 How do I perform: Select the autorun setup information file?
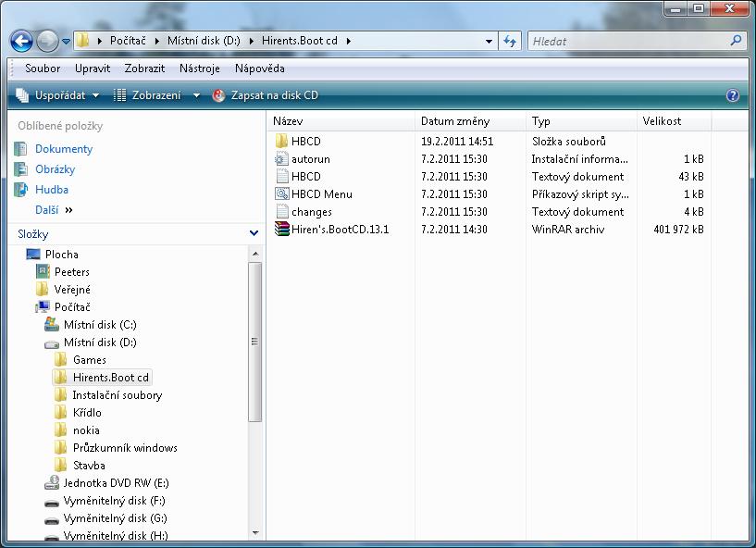pos(310,159)
